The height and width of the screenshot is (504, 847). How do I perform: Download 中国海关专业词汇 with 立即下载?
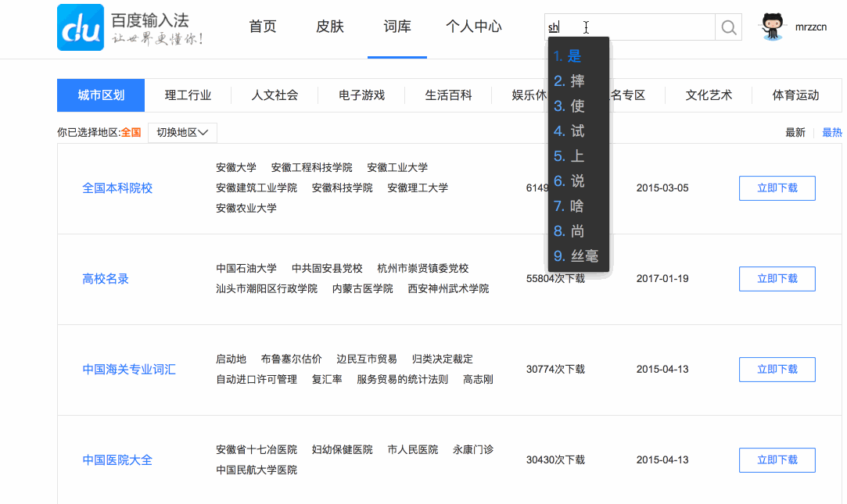click(x=777, y=370)
